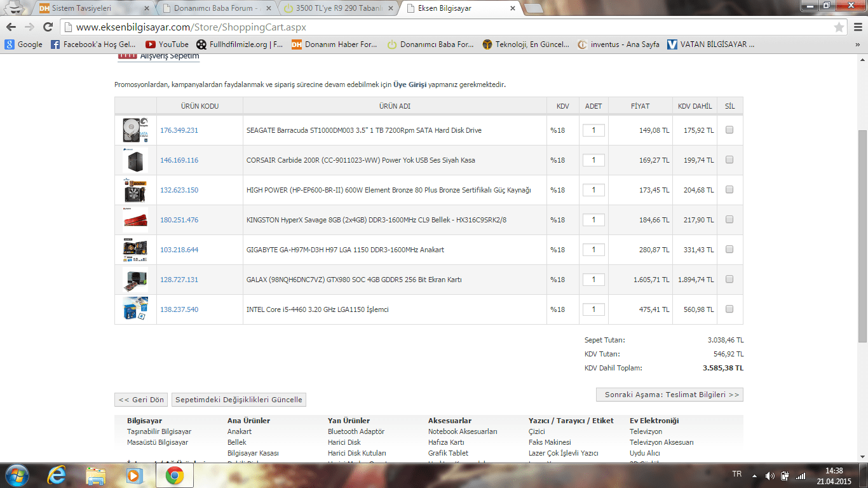Bookmark this page with the star icon
This screenshot has height=488, width=868.
click(839, 27)
